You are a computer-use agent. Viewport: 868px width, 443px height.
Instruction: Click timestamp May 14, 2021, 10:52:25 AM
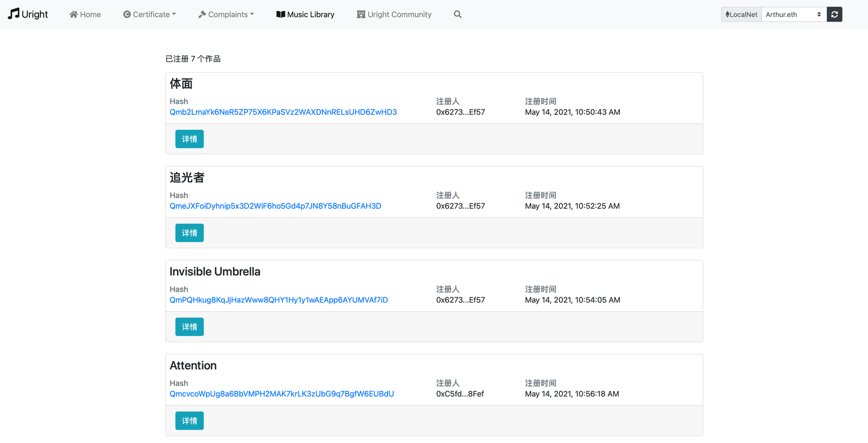pos(572,206)
